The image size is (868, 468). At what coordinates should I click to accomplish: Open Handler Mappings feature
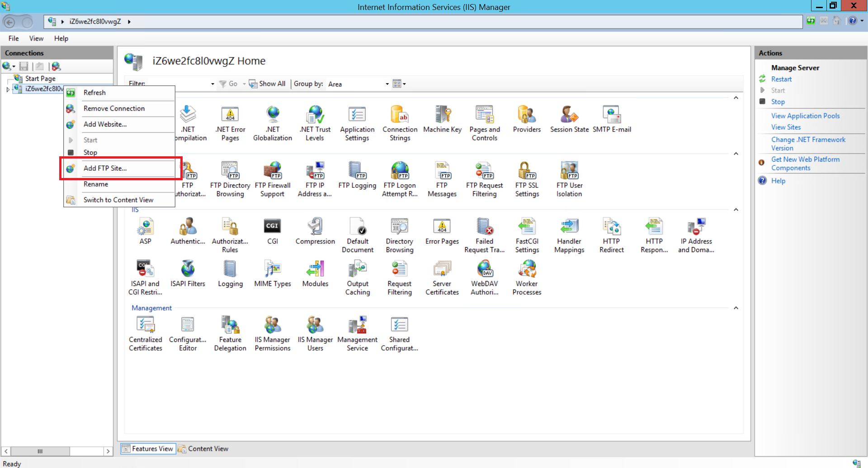coord(569,235)
